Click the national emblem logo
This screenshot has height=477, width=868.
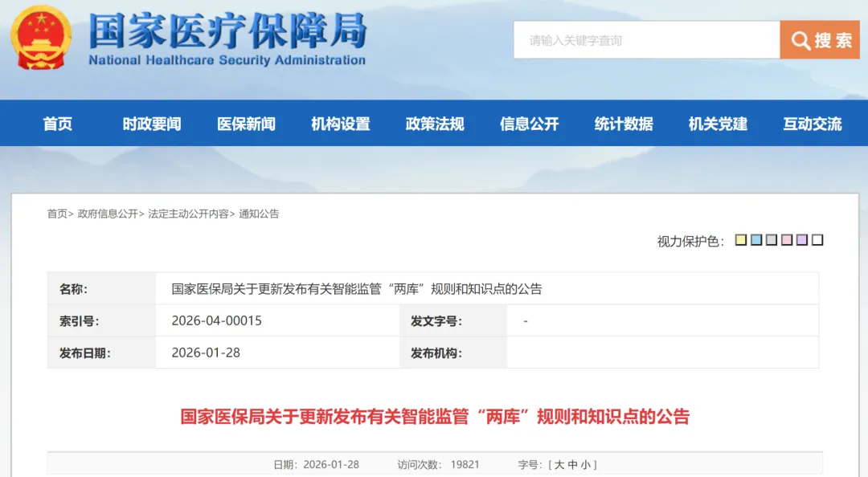click(x=41, y=38)
